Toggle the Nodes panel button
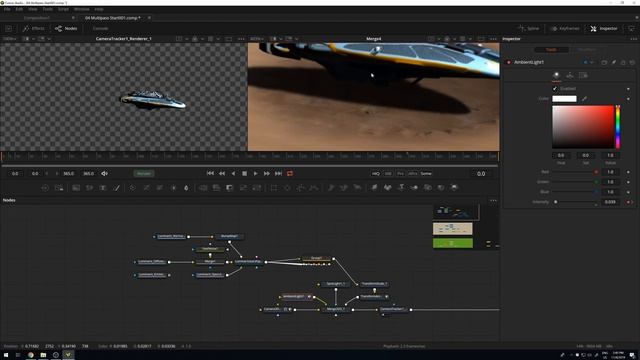Image resolution: width=640 pixels, height=360 pixels. tap(66, 29)
